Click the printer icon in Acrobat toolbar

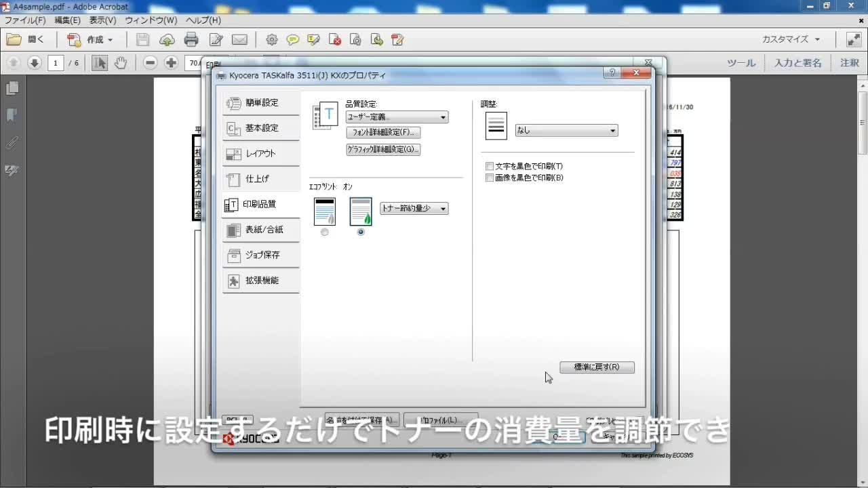tap(191, 40)
